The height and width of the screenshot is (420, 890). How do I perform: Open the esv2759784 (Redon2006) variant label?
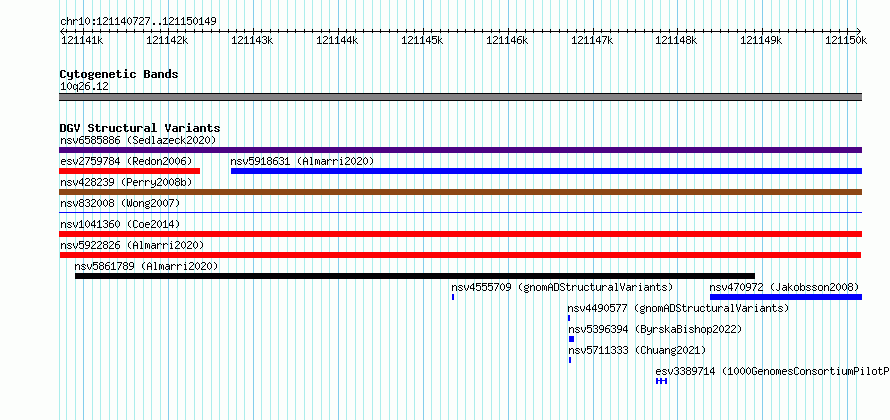point(126,161)
